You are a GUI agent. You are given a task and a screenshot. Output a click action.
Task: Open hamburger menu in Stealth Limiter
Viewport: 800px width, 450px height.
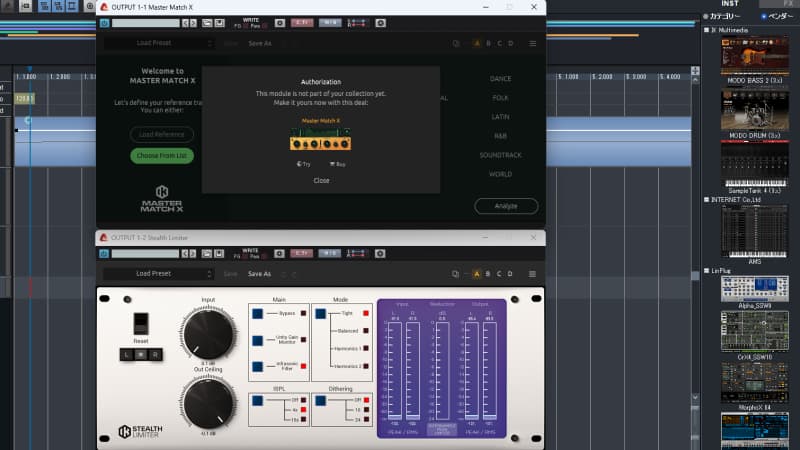532,274
